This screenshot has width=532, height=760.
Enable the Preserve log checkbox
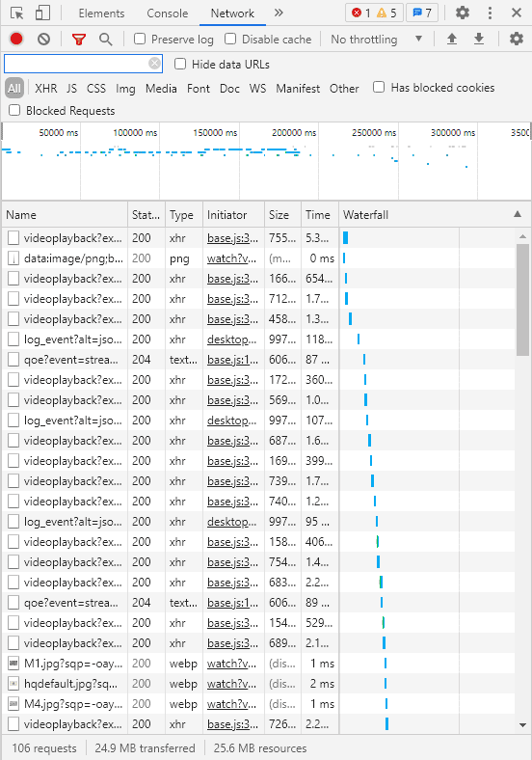pos(140,39)
